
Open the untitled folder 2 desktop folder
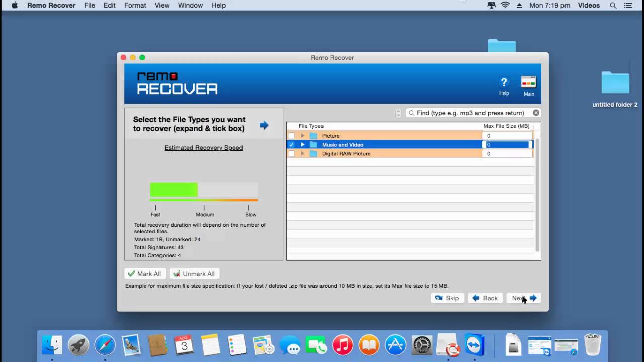click(x=615, y=83)
